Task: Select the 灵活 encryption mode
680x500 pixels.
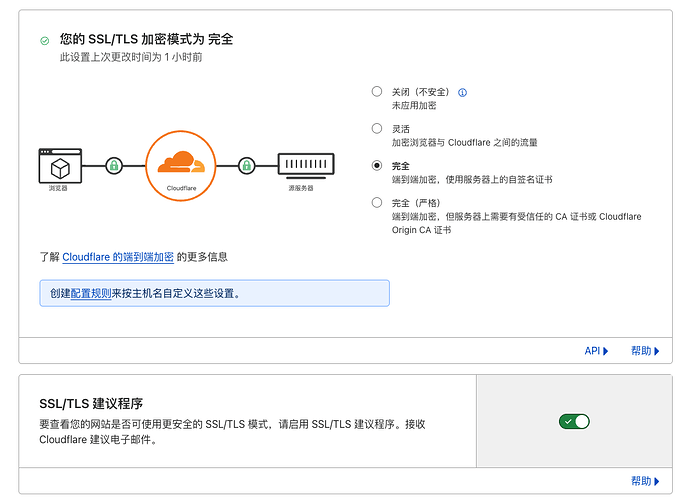Action: point(377,128)
